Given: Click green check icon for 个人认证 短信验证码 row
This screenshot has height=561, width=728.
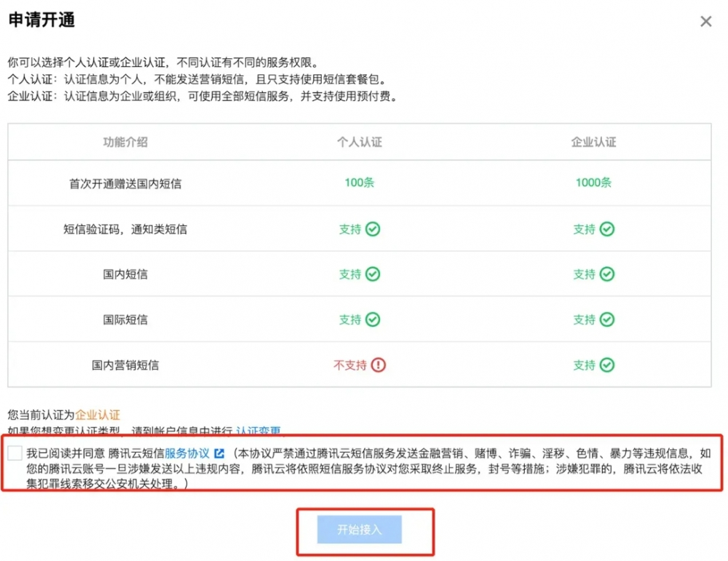Looking at the screenshot, I should (373, 229).
